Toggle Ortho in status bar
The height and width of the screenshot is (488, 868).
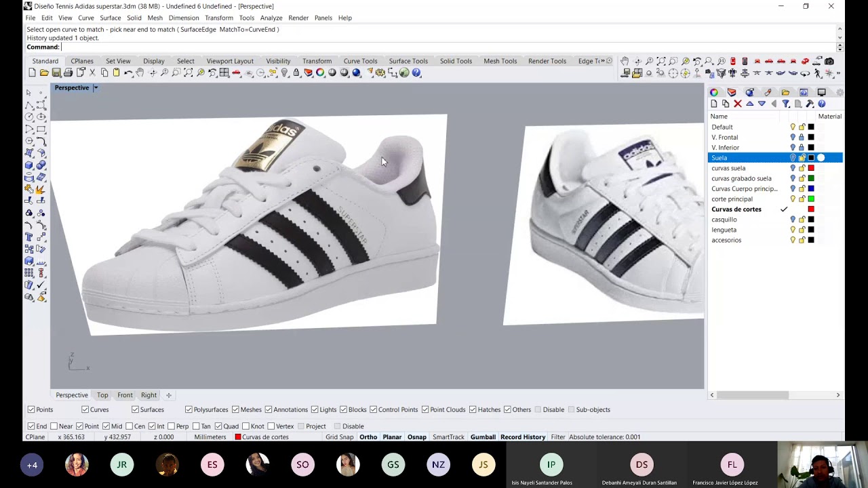pos(368,437)
